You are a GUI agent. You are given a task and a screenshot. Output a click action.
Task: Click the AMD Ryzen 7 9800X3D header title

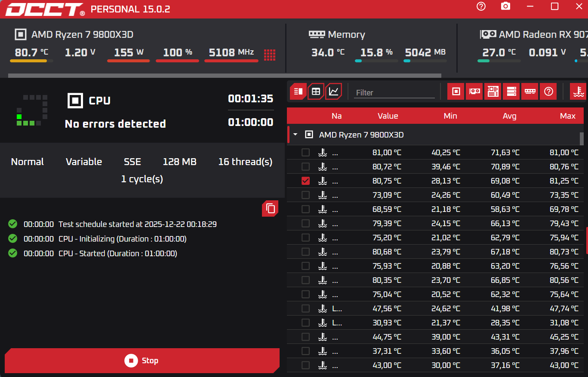tap(82, 34)
